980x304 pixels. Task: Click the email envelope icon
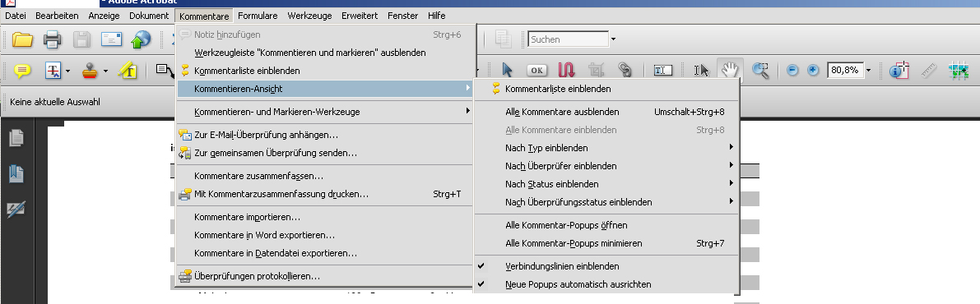click(112, 40)
